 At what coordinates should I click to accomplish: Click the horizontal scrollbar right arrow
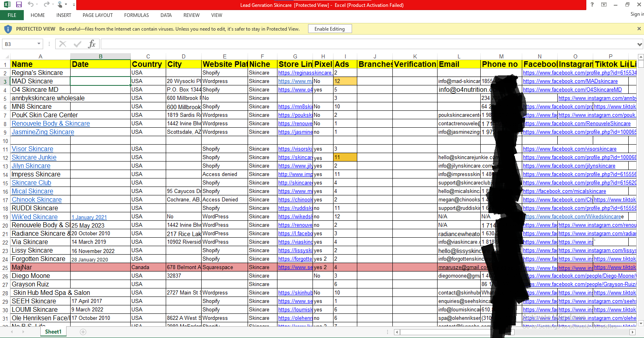632,332
